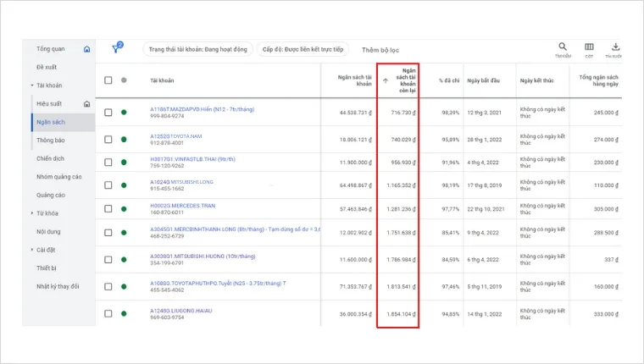Screen dimensions: 644x364
Task: Open Tổng quan in sidebar
Action: click(51, 49)
